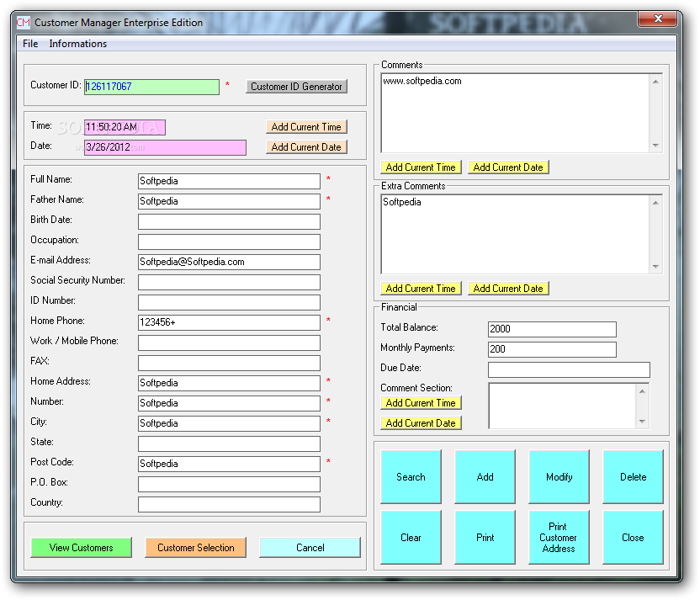Click the cyan Clear button
The width and height of the screenshot is (700, 600).
point(411,538)
